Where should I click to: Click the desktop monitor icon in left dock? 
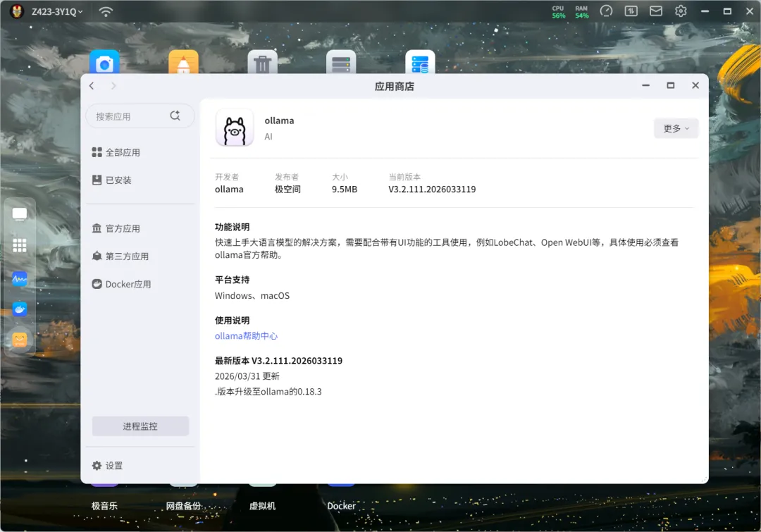20,214
